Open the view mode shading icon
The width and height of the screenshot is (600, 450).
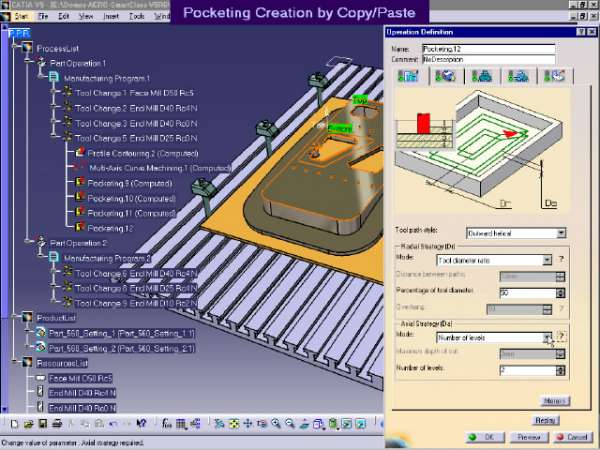click(x=333, y=424)
